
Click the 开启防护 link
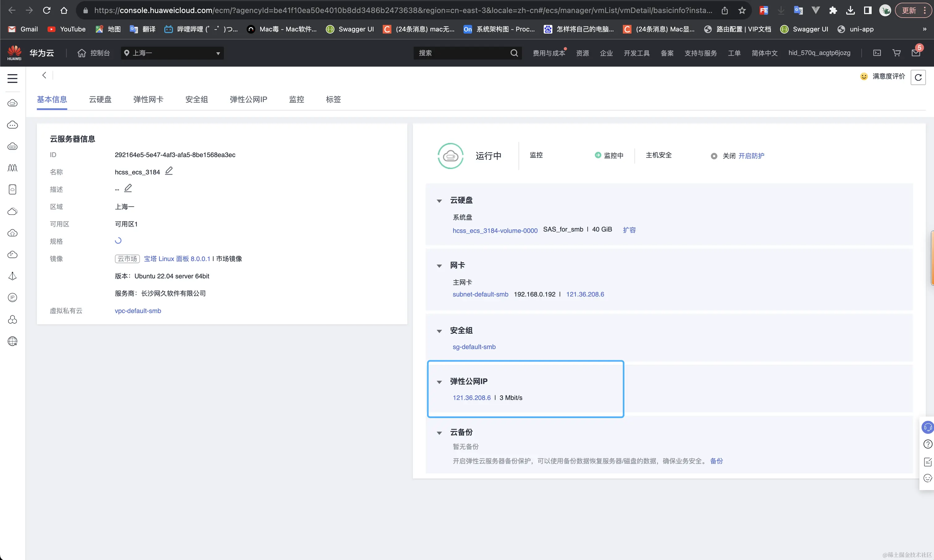click(x=751, y=156)
